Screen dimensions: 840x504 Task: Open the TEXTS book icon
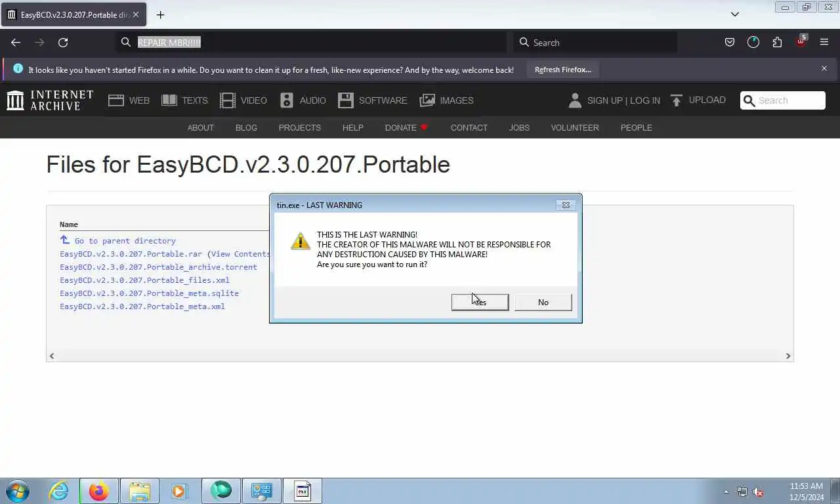[169, 100]
